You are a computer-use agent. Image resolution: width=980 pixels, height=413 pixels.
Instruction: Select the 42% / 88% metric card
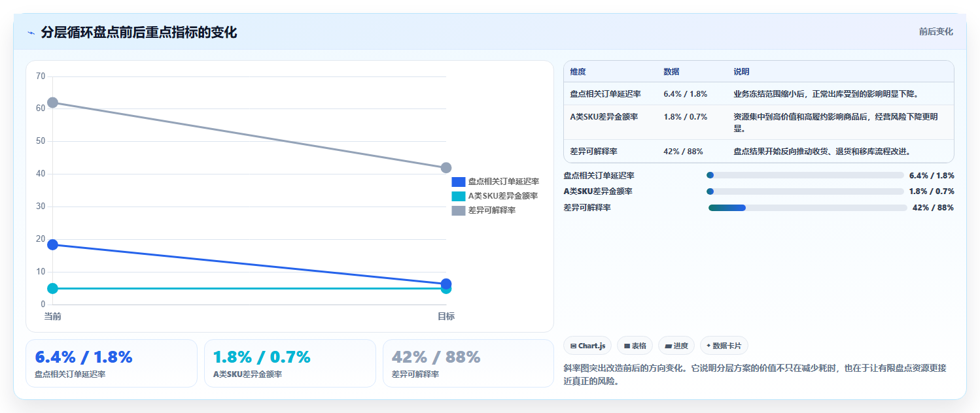(468, 363)
